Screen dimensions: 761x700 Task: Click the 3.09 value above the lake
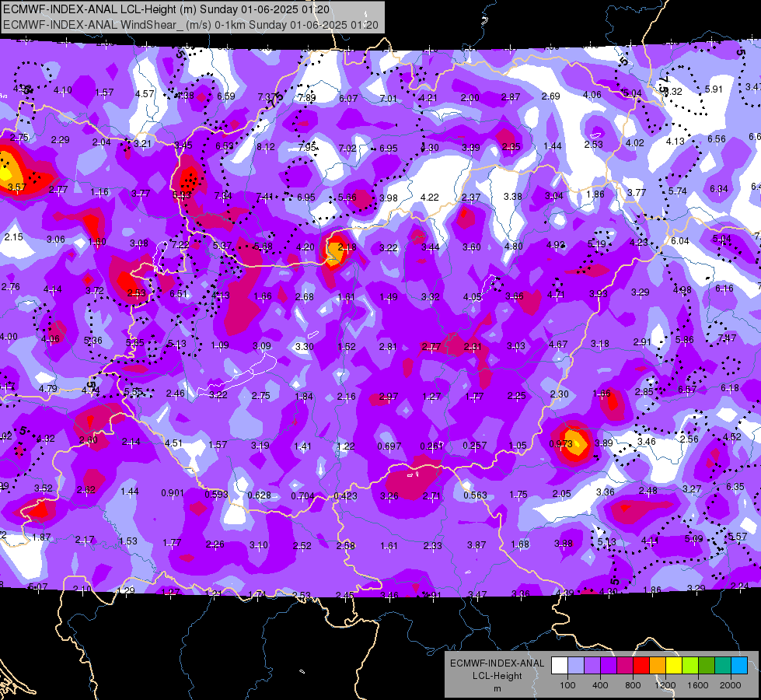tap(262, 346)
